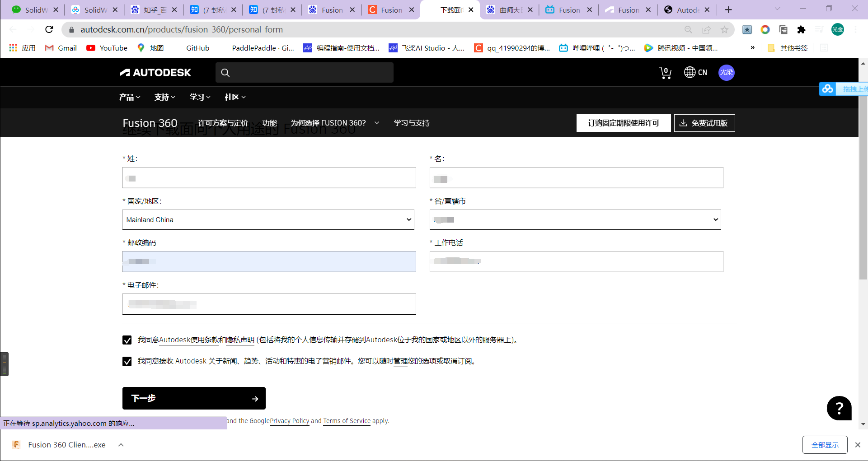Click the share page icon in address bar
Viewport: 868px width, 461px height.
click(706, 30)
